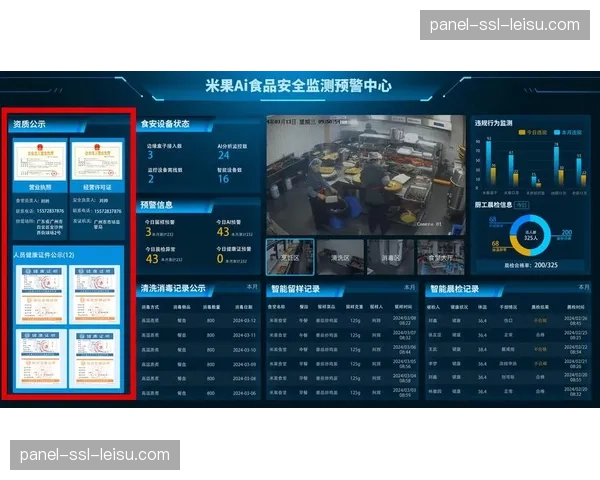Viewport: 600px width, 480px height.
Task: Click the disinfection row dated 2024-03-10
Action: (199, 350)
